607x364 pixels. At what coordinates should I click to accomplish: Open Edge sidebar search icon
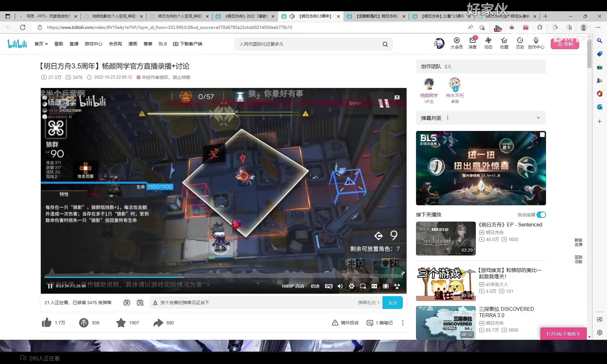[x=599, y=40]
